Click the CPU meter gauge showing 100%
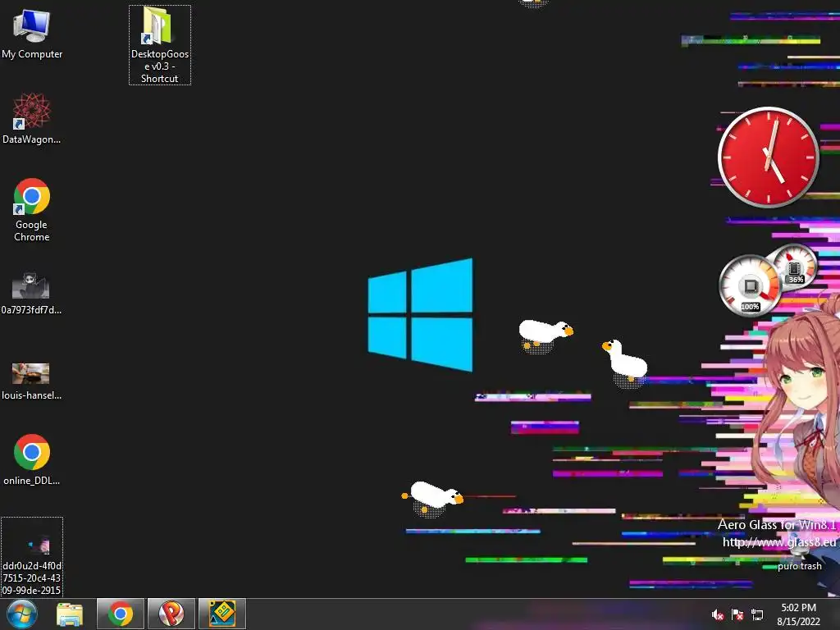This screenshot has height=630, width=840. (750, 285)
